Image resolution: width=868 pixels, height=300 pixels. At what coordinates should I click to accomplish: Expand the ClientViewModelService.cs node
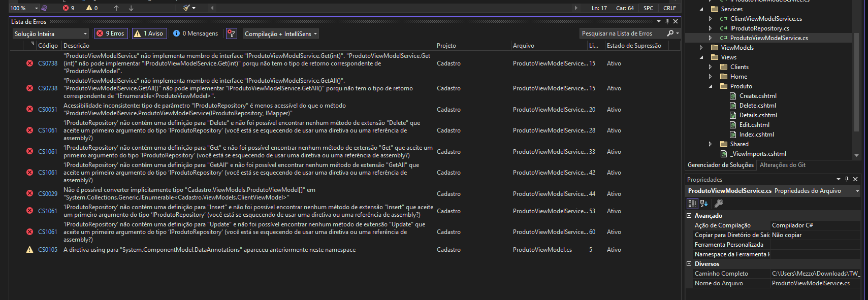click(711, 18)
